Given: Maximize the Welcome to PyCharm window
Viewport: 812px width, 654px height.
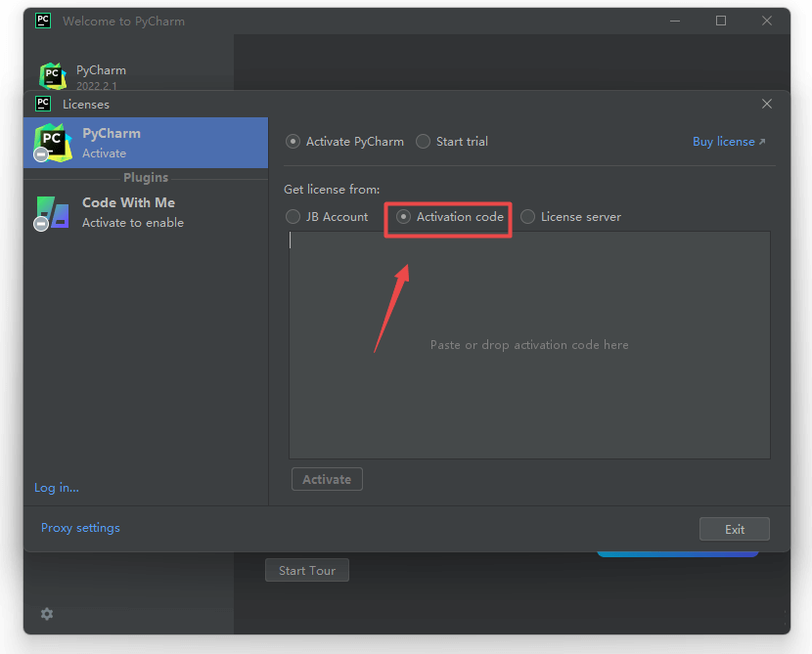Looking at the screenshot, I should point(721,21).
